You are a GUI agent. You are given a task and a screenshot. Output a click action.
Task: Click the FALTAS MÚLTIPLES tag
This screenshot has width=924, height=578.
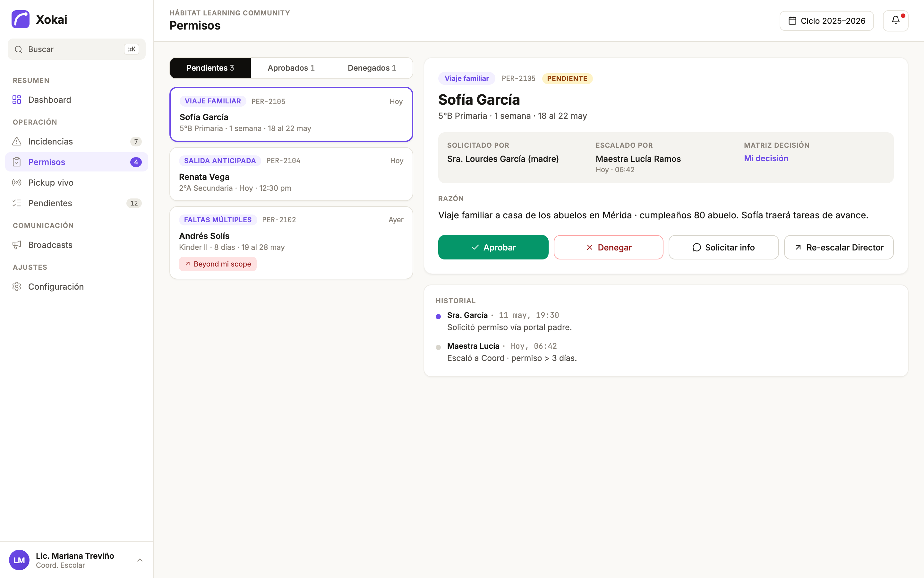[x=218, y=220]
